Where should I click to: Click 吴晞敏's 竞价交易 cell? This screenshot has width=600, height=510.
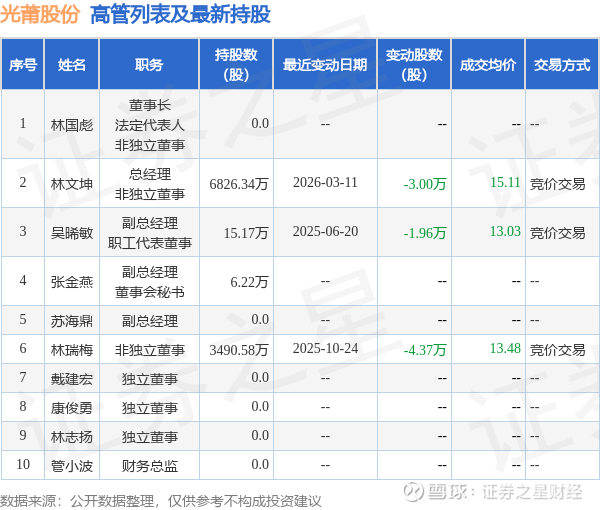(x=558, y=233)
